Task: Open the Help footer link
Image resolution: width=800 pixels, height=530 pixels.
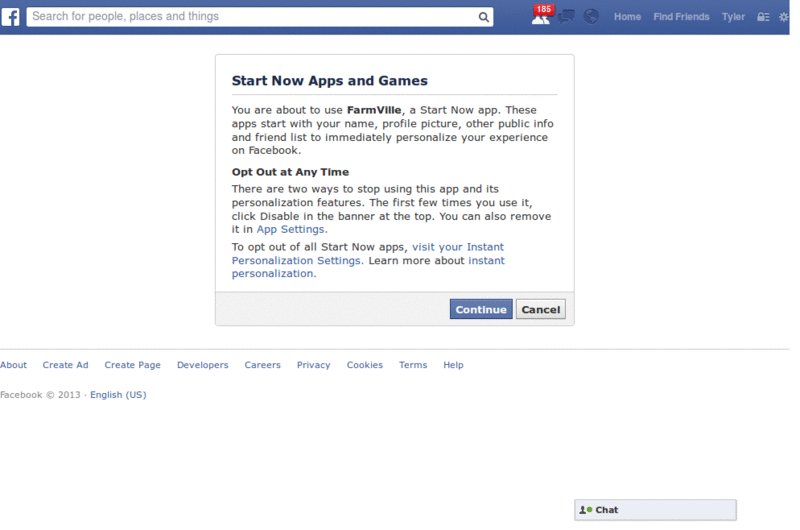Action: (453, 365)
